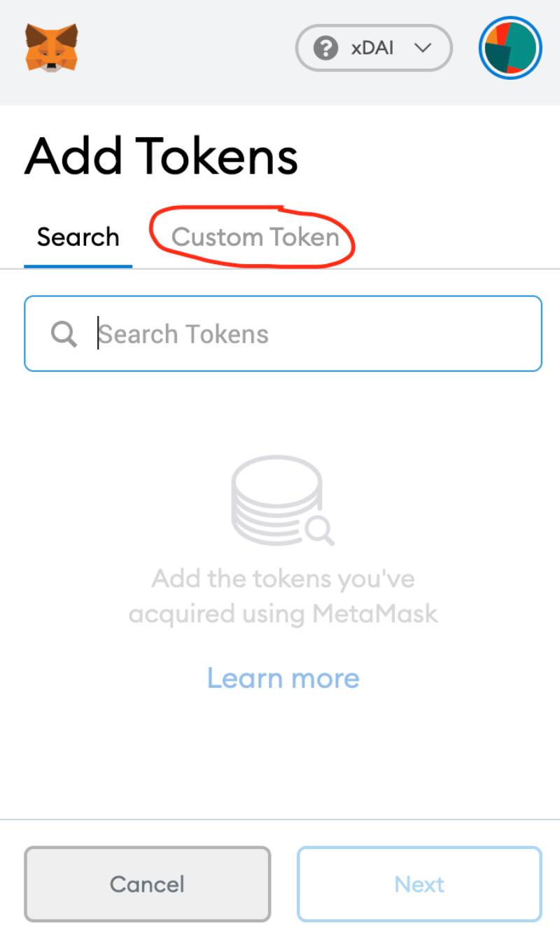This screenshot has width=560, height=940.
Task: Click the magnifier icon in search field
Action: coord(64,334)
